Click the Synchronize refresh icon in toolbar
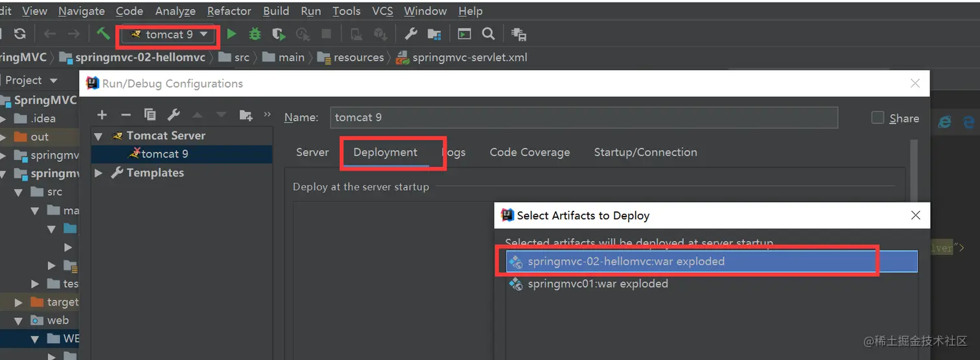The height and width of the screenshot is (360, 980). pyautogui.click(x=20, y=34)
